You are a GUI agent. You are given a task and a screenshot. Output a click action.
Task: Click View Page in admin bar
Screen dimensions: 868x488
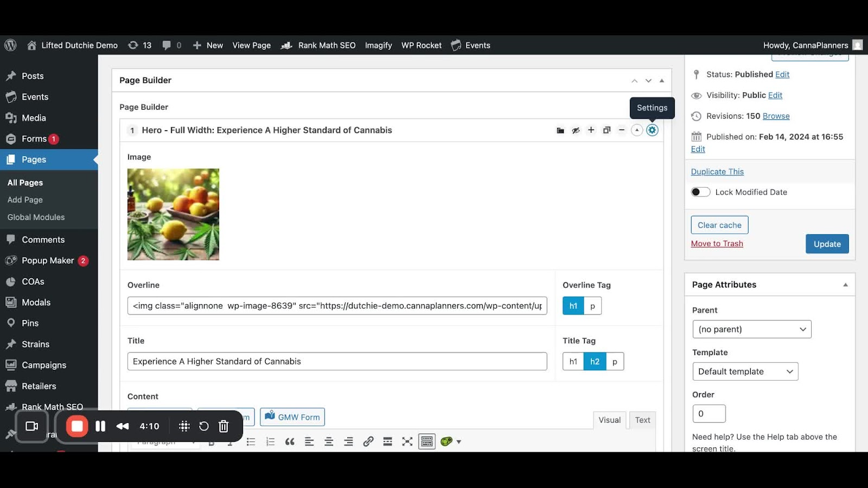click(251, 45)
